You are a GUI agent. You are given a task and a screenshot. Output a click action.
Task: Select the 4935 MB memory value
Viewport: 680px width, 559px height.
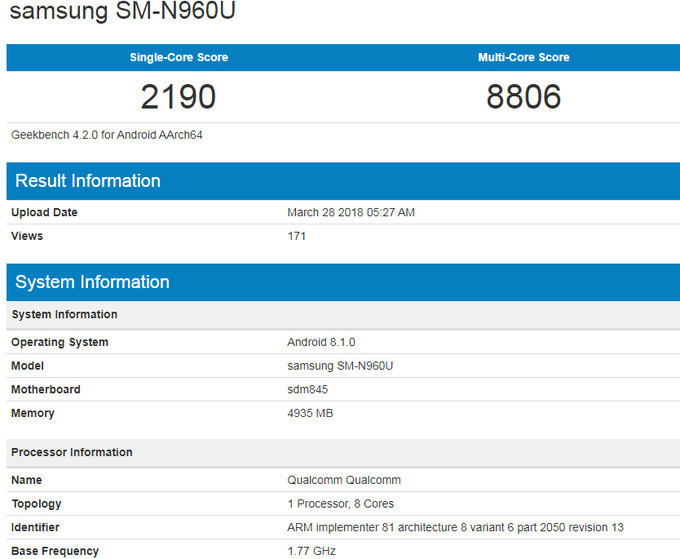311,413
